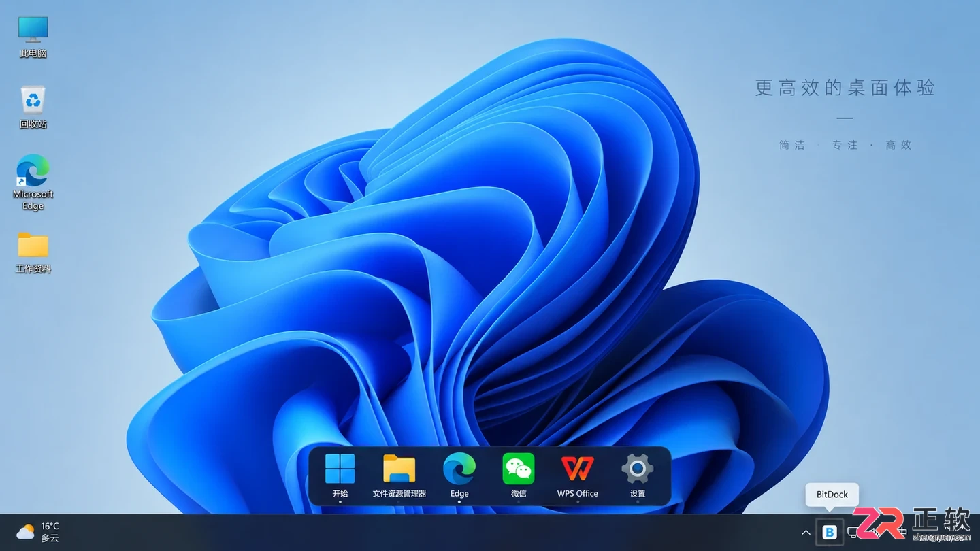
Task: Open 设置 gear in the dock
Action: (x=638, y=475)
